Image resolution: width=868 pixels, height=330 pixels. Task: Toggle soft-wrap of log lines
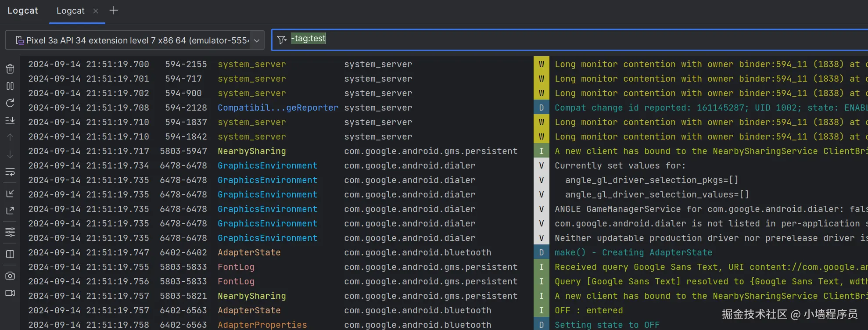(x=10, y=172)
